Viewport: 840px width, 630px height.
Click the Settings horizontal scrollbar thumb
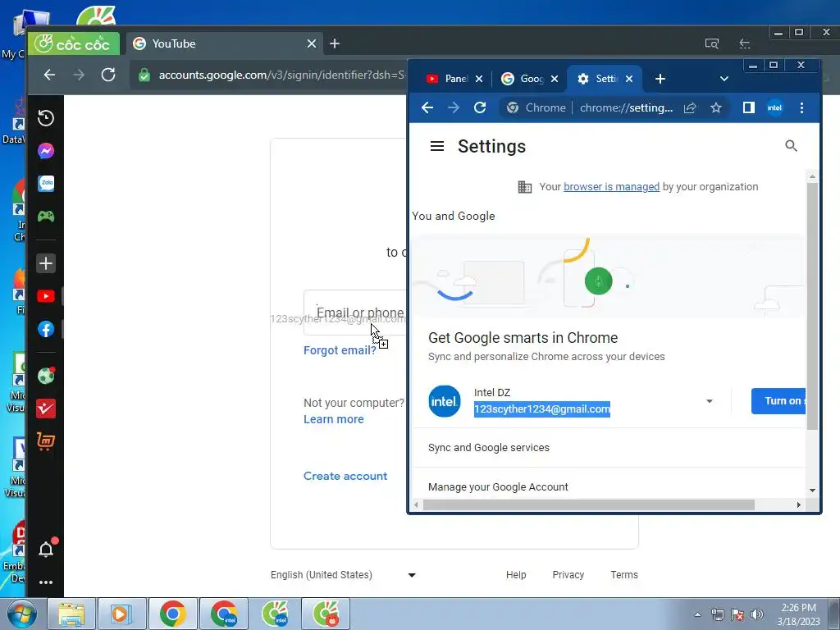point(589,505)
